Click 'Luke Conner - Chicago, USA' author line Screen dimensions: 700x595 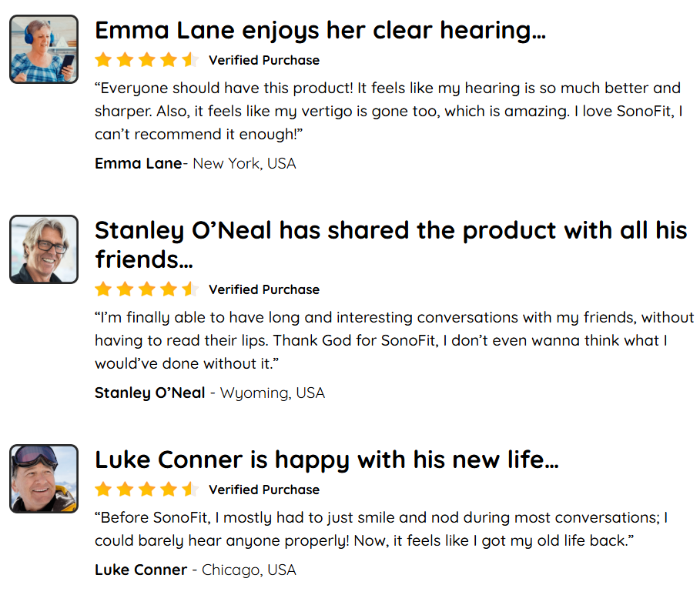pyautogui.click(x=195, y=570)
